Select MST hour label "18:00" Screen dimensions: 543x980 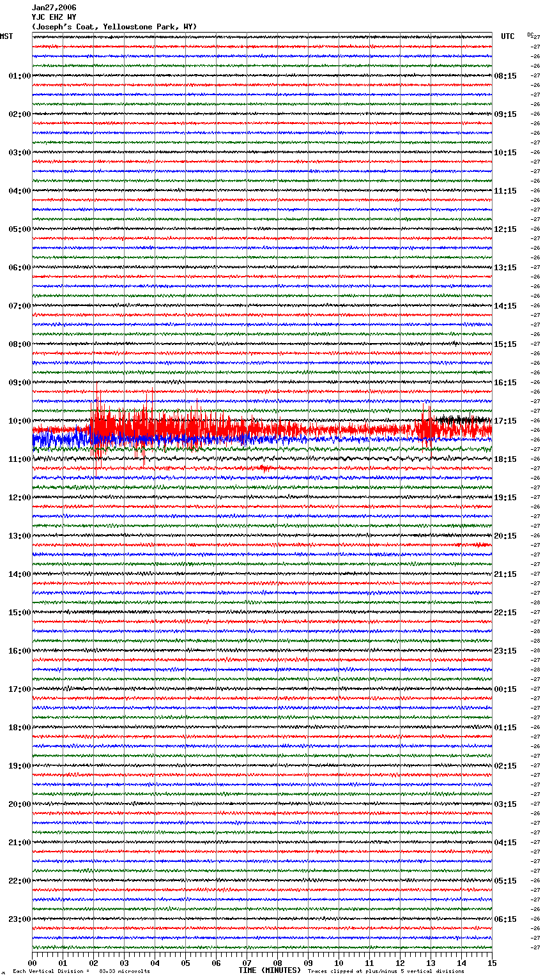20,728
